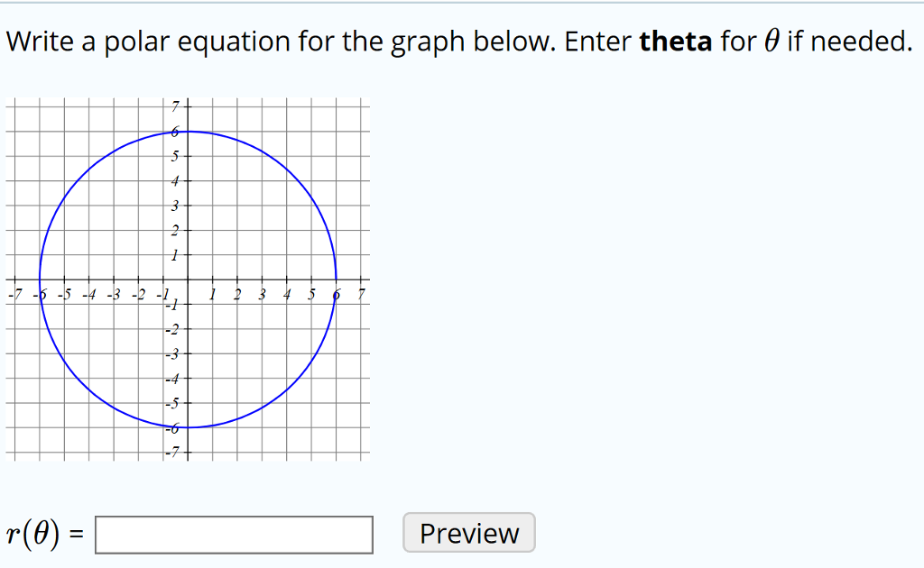Click the x-axis tick label 7
Viewport: 924px width, 568px height.
coord(361,294)
